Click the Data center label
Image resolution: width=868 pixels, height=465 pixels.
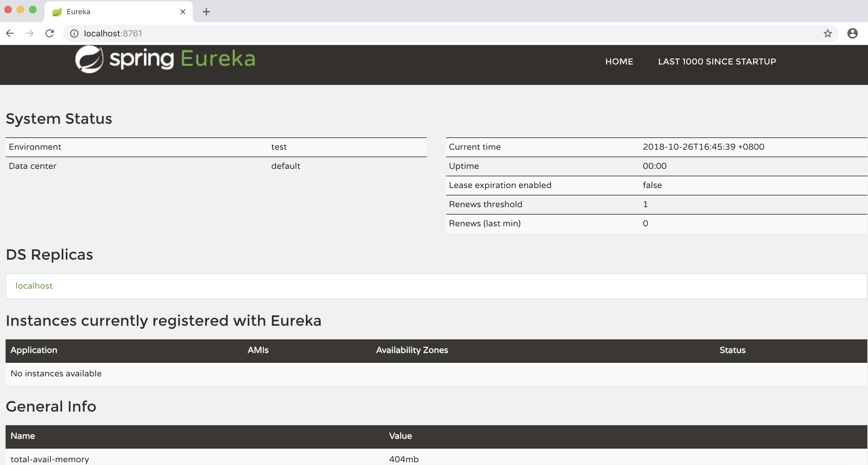(x=32, y=166)
